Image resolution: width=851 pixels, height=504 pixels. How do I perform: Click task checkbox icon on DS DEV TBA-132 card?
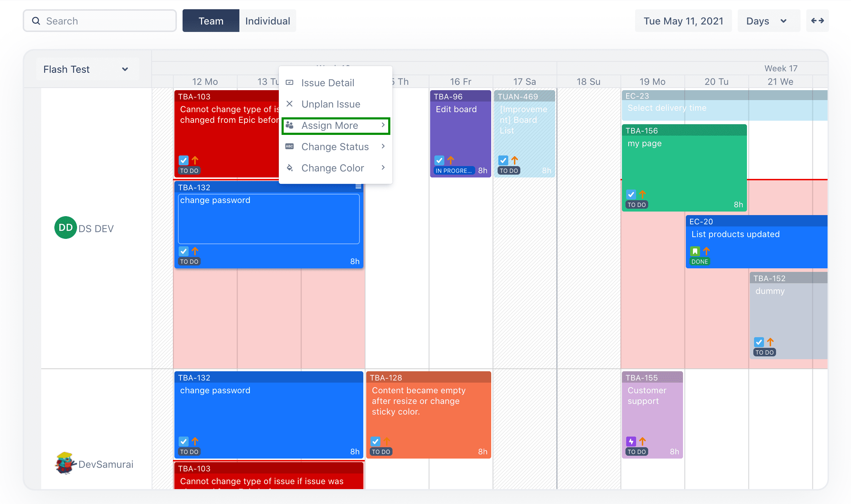[x=184, y=251]
